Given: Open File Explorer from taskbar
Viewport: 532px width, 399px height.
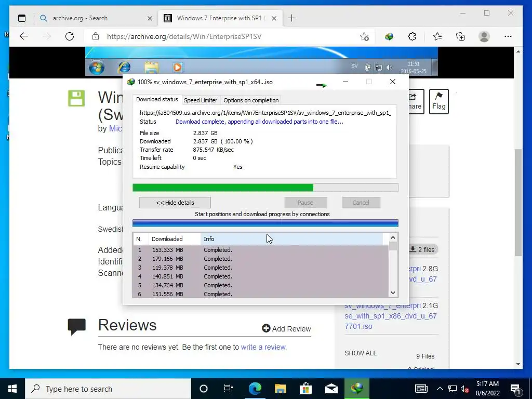Looking at the screenshot, I should pos(280,389).
